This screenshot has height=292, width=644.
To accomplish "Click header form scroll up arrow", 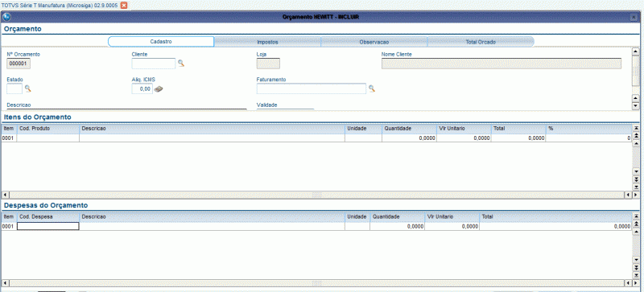I will [635, 51].
